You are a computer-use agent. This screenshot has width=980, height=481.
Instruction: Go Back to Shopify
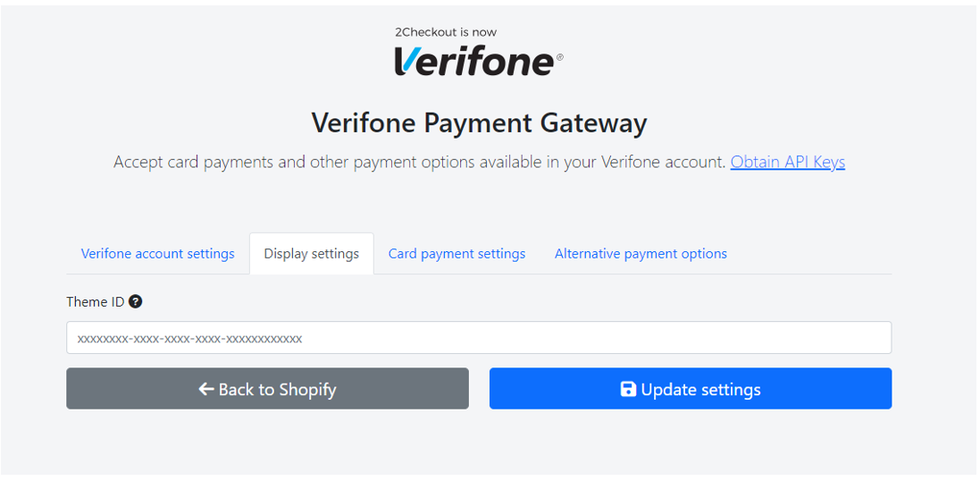(267, 388)
